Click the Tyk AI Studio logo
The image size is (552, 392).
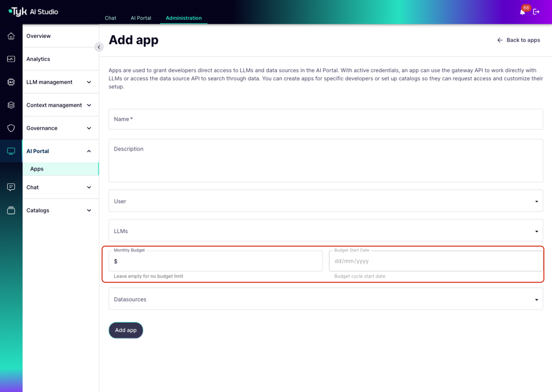coord(32,11)
